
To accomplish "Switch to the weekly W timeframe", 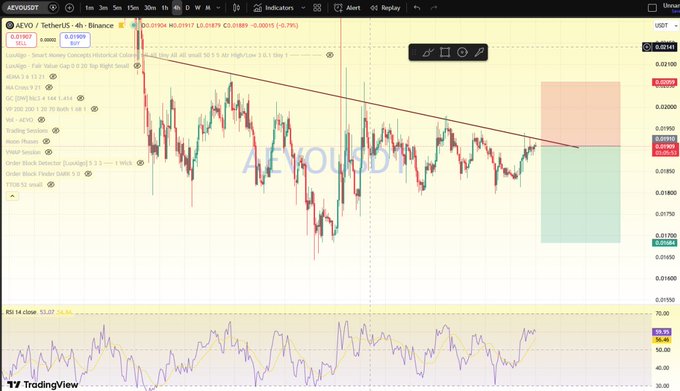I will (198, 8).
